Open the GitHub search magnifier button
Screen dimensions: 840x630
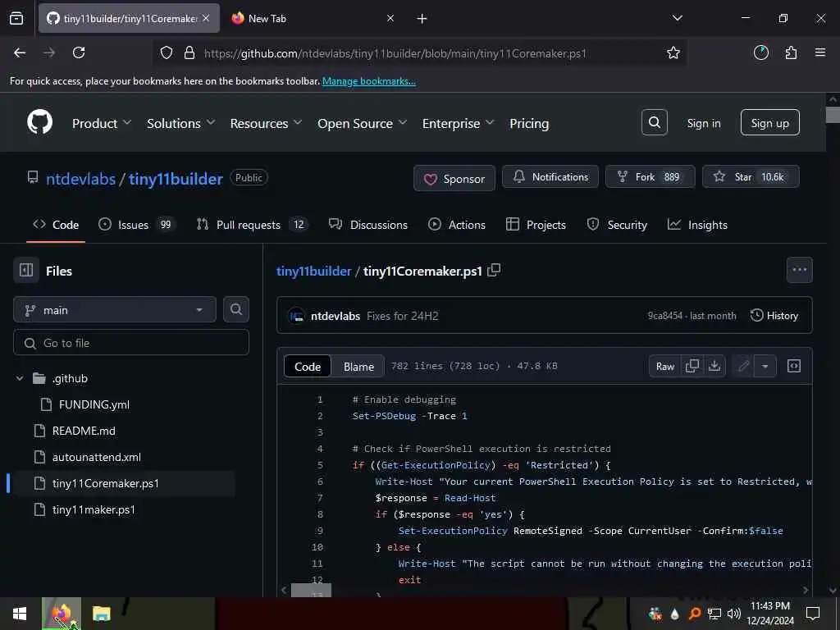point(654,123)
